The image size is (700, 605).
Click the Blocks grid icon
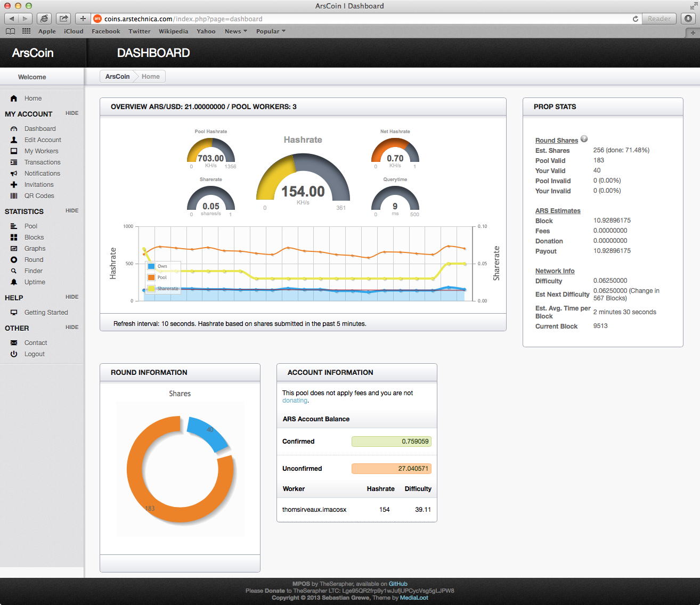(14, 238)
